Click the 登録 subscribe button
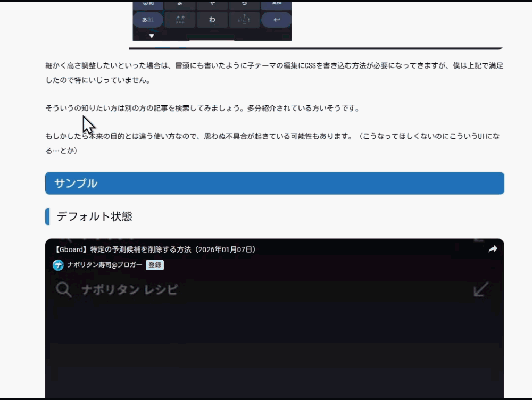Image resolution: width=532 pixels, height=400 pixels. coord(154,264)
